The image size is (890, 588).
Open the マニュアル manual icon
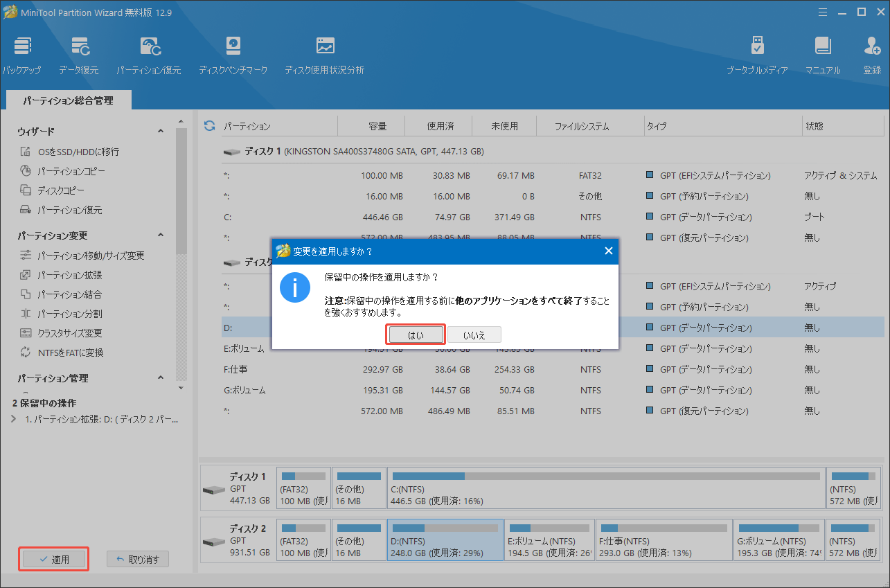(823, 55)
